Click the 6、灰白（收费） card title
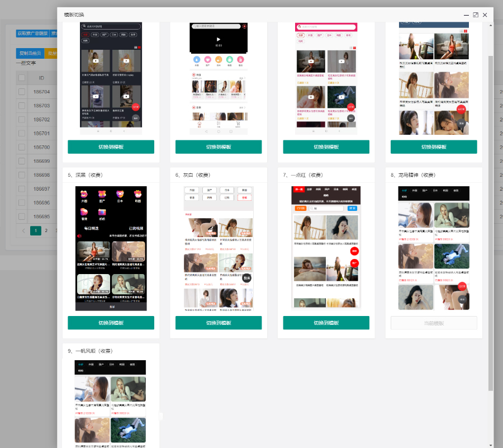The width and height of the screenshot is (503, 448). [193, 175]
